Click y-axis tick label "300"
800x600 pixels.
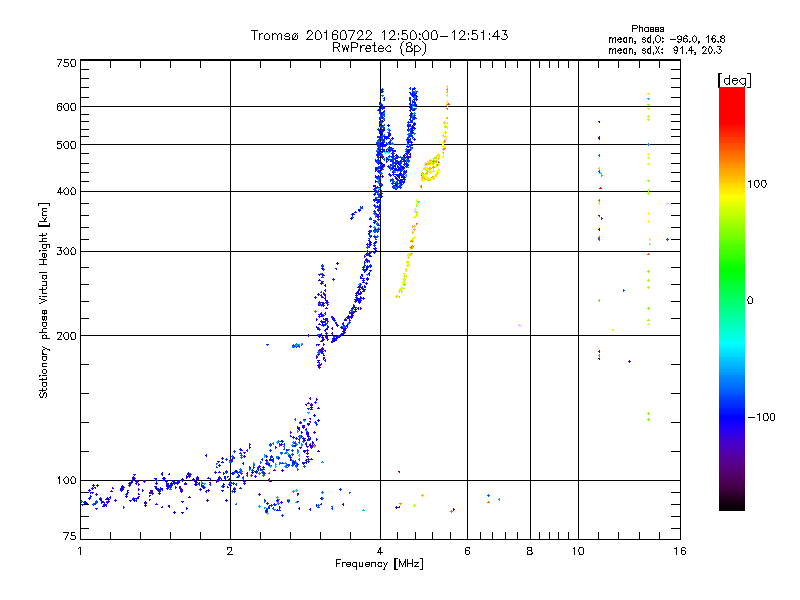click(x=66, y=251)
